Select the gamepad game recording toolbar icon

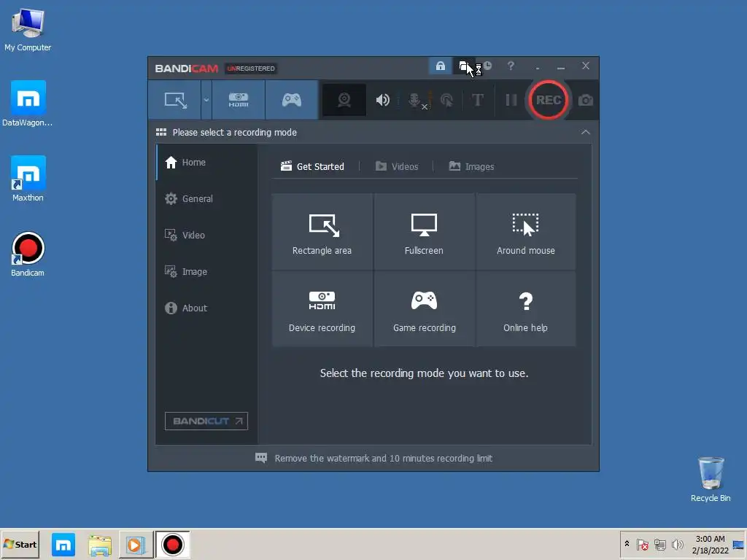click(x=292, y=100)
